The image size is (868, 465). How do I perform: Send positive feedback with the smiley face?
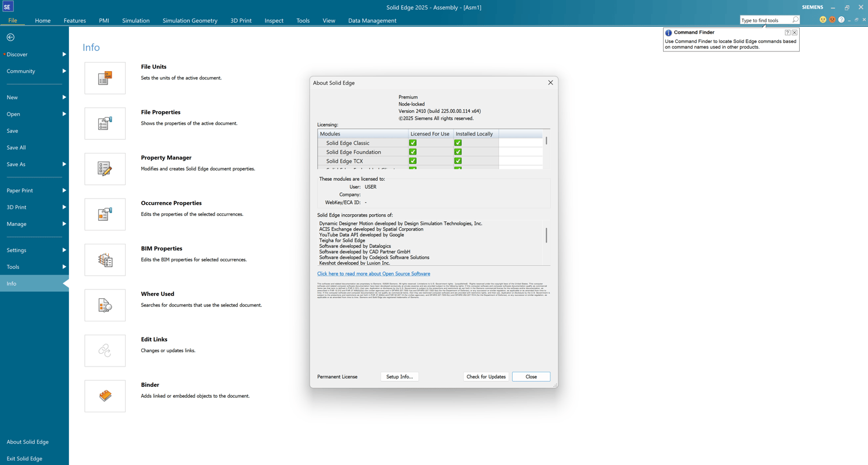[x=823, y=20]
